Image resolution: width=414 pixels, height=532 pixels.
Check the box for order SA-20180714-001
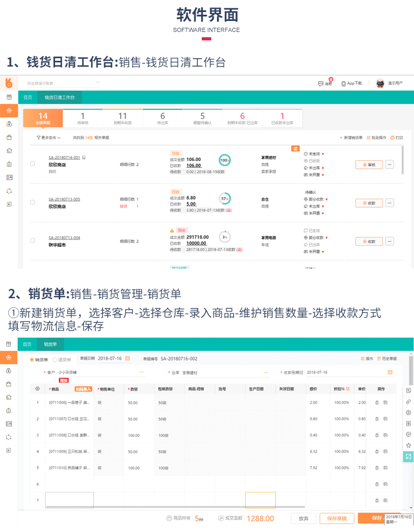click(x=32, y=164)
